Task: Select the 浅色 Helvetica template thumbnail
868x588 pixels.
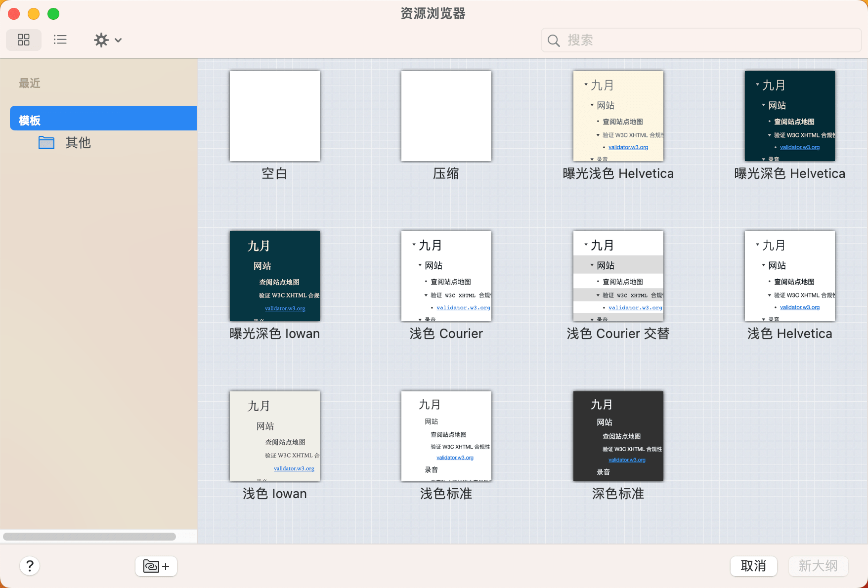Action: [x=790, y=276]
